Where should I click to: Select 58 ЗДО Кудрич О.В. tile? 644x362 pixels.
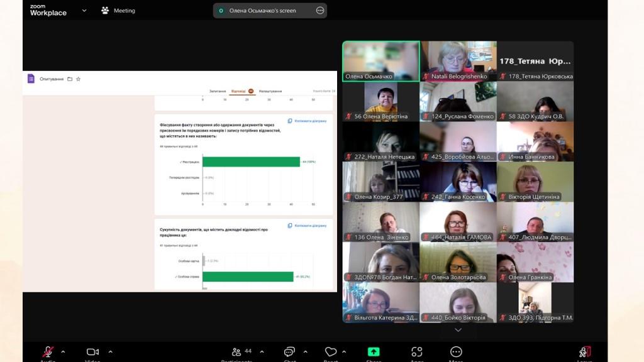coord(535,101)
